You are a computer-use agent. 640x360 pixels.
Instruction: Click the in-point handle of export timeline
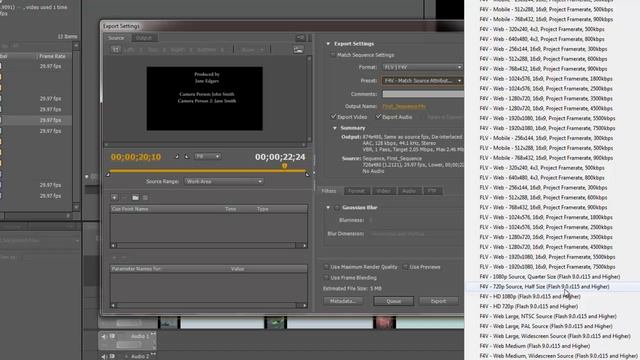(108, 174)
